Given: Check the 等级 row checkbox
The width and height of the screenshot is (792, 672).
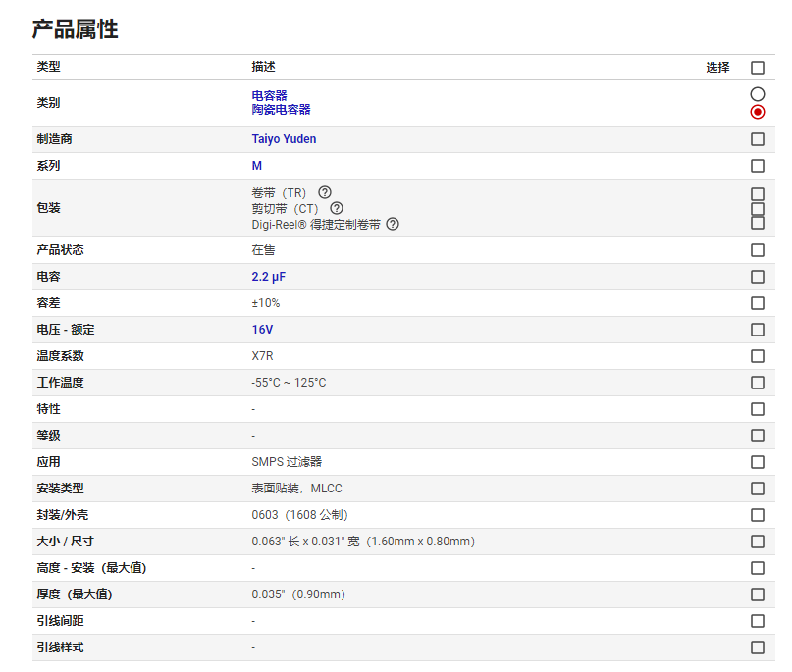Looking at the screenshot, I should (757, 436).
